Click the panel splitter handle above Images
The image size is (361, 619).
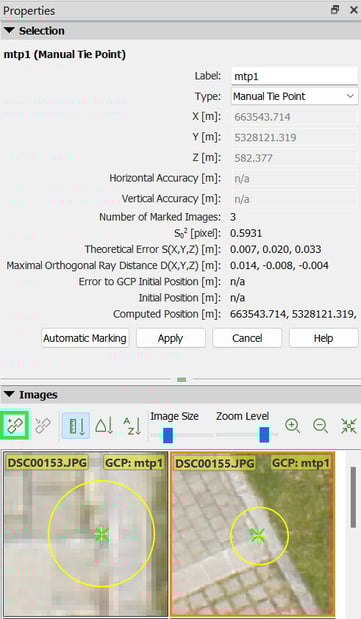[181, 379]
